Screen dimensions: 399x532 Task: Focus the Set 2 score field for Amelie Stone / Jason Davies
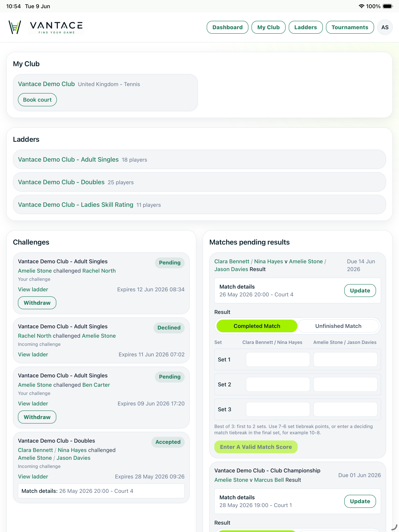coord(345,384)
